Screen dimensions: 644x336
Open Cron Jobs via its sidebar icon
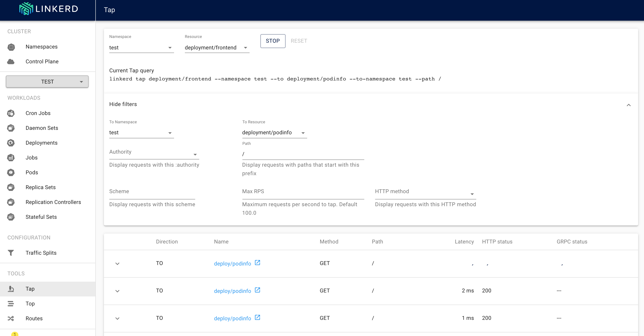[x=11, y=113]
